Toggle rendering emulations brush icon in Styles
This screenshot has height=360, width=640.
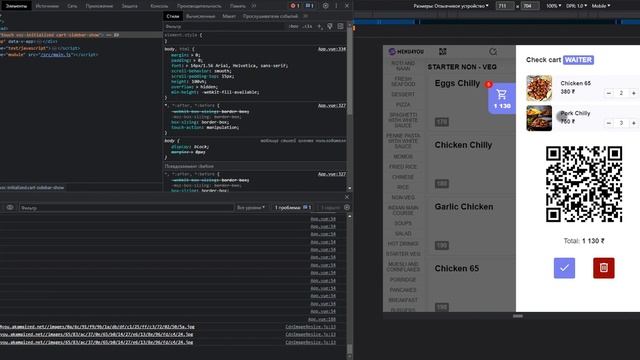tap(330, 27)
